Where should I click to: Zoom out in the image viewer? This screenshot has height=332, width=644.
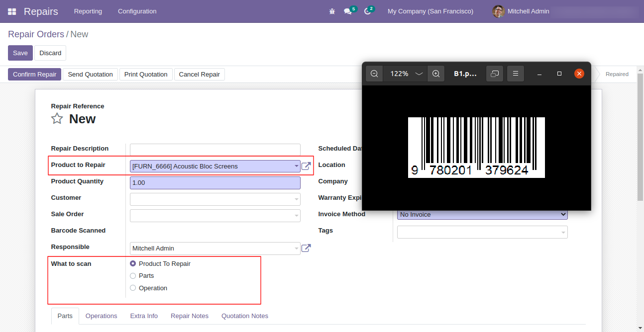point(374,74)
